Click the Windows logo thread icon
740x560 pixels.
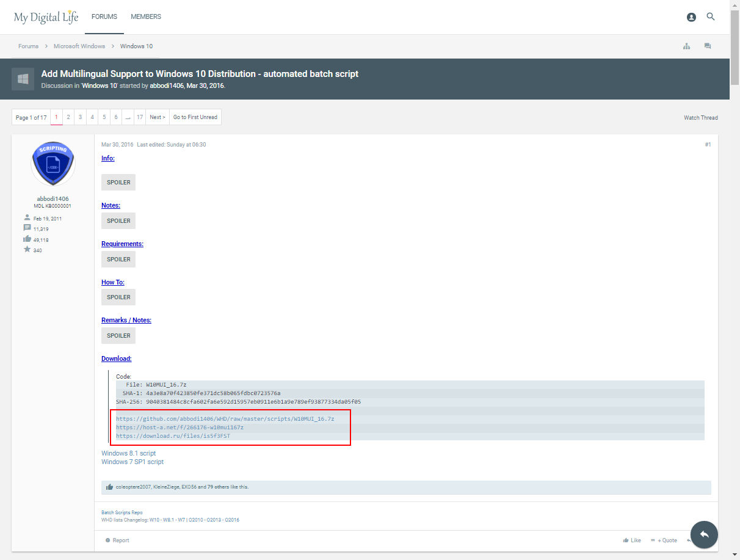(x=23, y=79)
